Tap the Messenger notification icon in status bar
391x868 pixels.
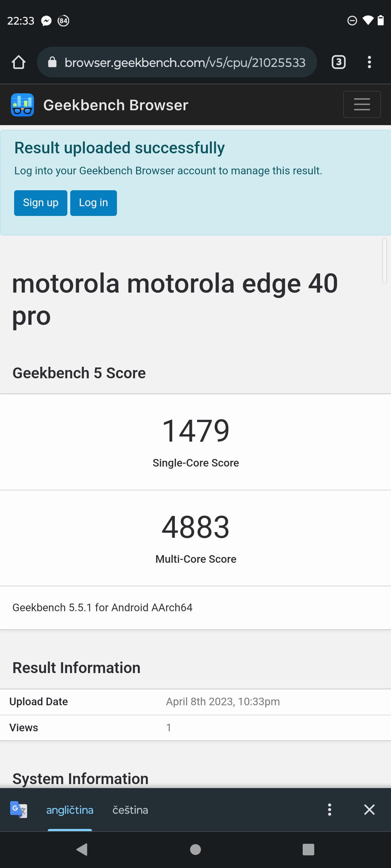tap(46, 21)
